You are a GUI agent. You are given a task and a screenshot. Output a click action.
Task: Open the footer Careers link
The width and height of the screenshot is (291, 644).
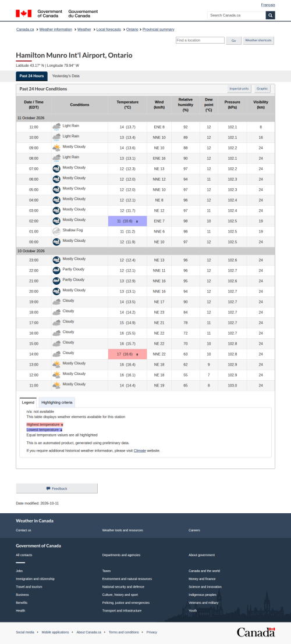(x=194, y=530)
